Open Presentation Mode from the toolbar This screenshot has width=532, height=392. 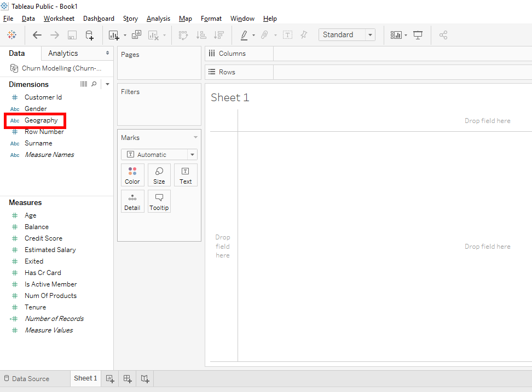tap(418, 35)
